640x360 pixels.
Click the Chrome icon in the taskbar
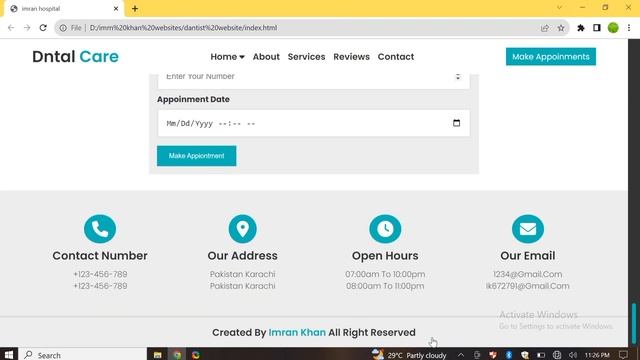177,355
